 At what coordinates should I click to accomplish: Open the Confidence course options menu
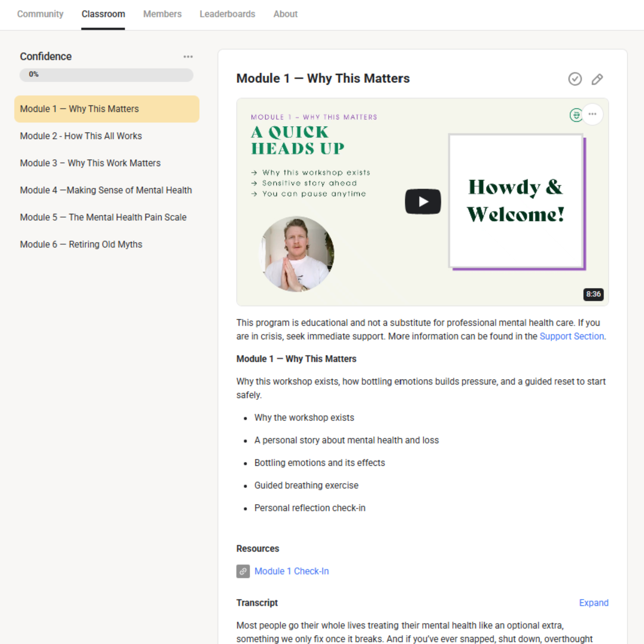(188, 57)
